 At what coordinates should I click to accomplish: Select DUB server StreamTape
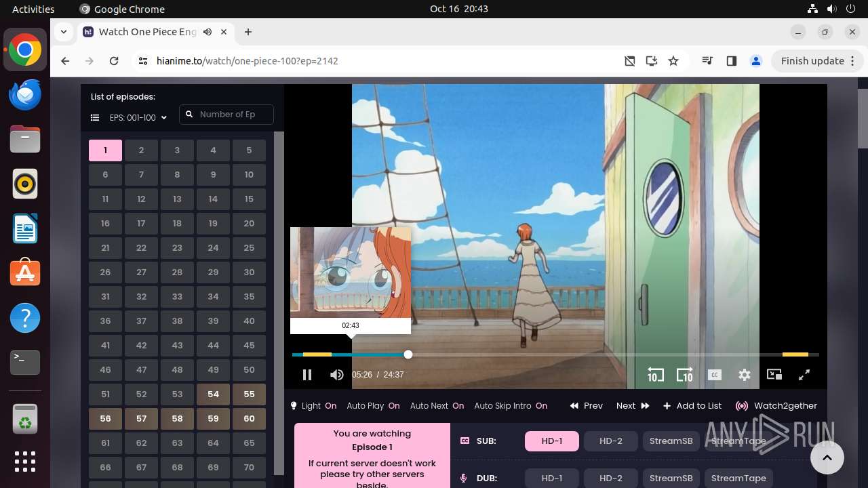738,478
